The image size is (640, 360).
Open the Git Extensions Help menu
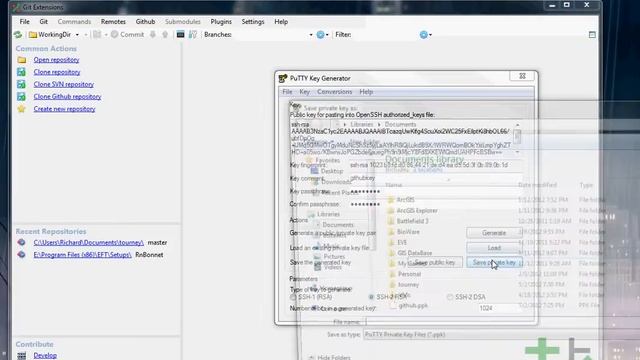pos(281,22)
